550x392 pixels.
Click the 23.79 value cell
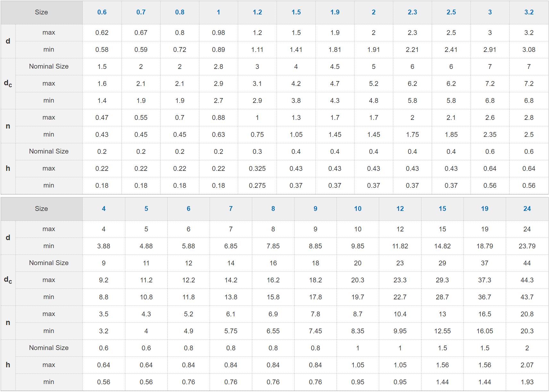coord(527,246)
